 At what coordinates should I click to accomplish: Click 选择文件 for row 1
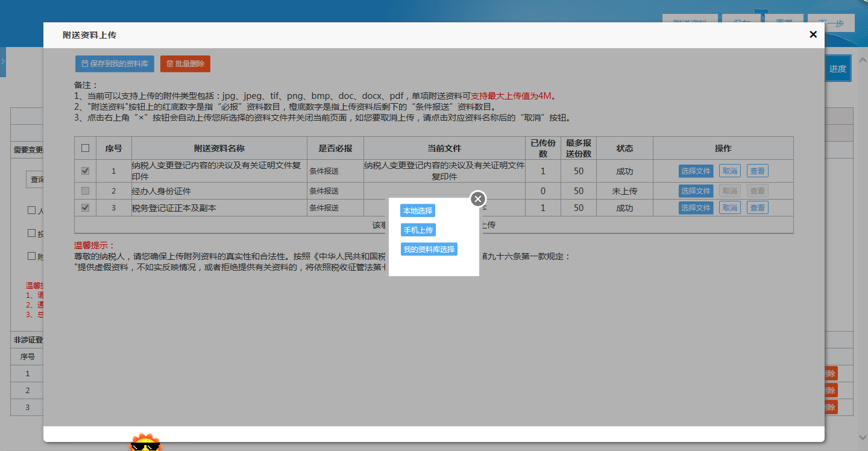pos(696,171)
